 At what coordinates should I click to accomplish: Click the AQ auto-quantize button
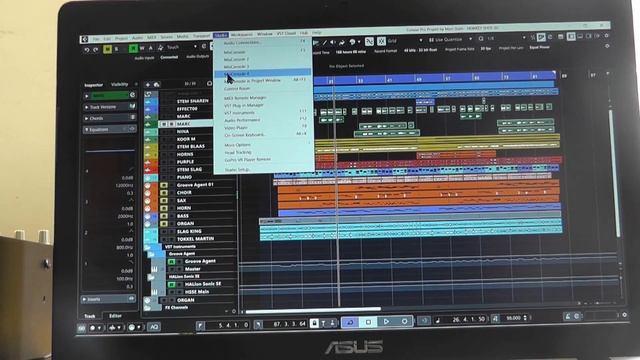pyautogui.click(x=154, y=327)
